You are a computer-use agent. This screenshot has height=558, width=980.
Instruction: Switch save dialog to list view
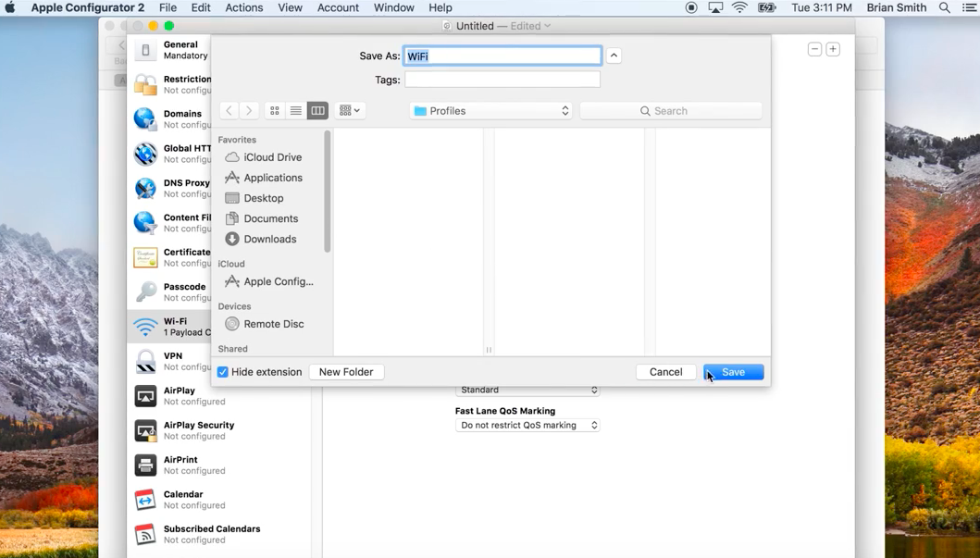coord(296,111)
